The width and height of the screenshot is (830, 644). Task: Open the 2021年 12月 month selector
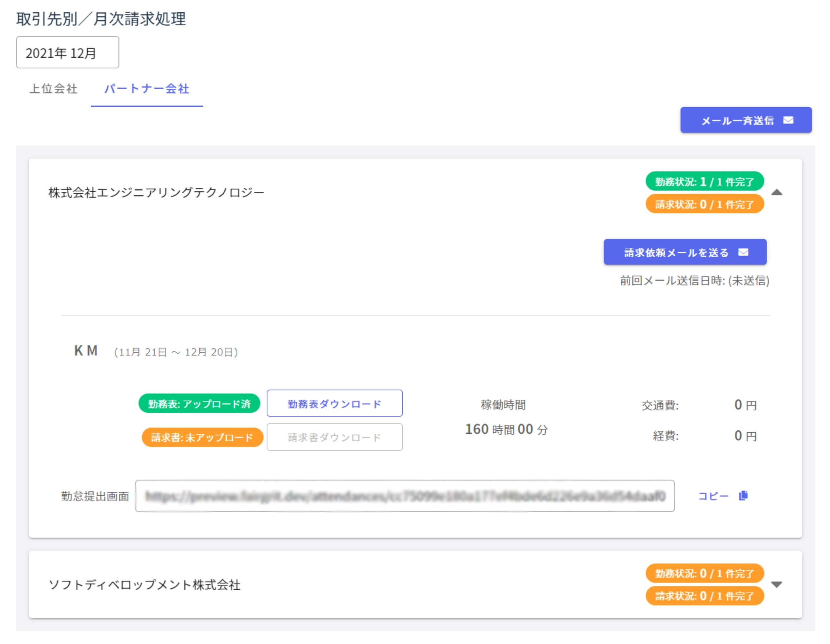coord(68,52)
